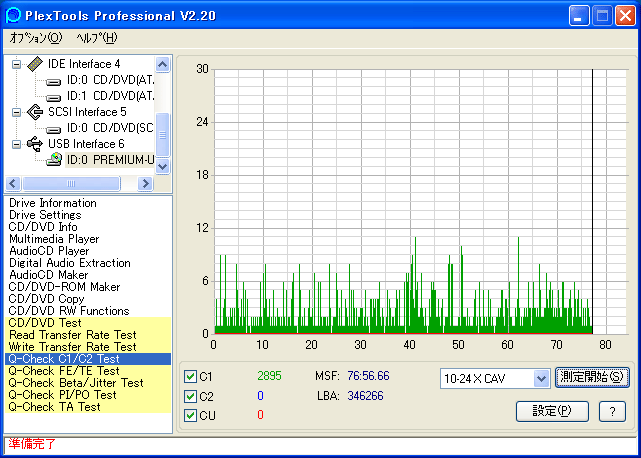
Task: Click the ? help button
Action: [612, 411]
